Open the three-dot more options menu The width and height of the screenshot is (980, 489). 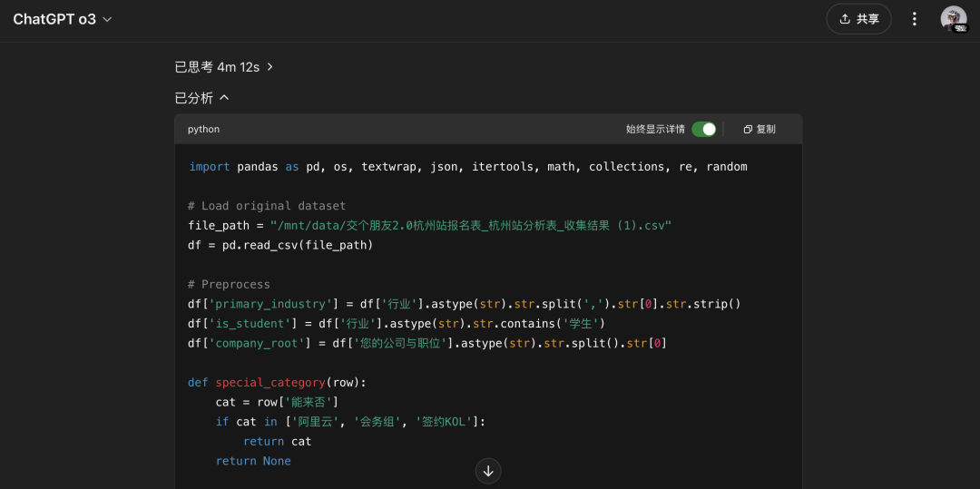915,19
